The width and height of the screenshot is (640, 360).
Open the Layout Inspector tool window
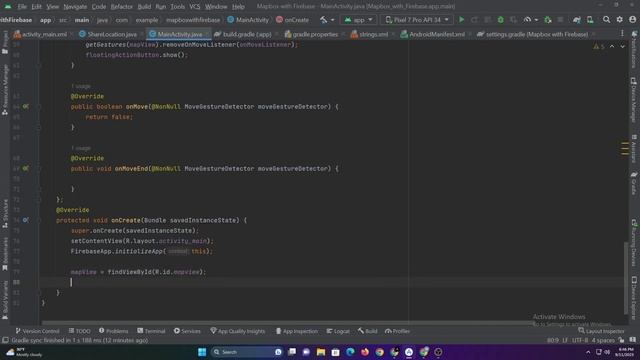pos(601,331)
